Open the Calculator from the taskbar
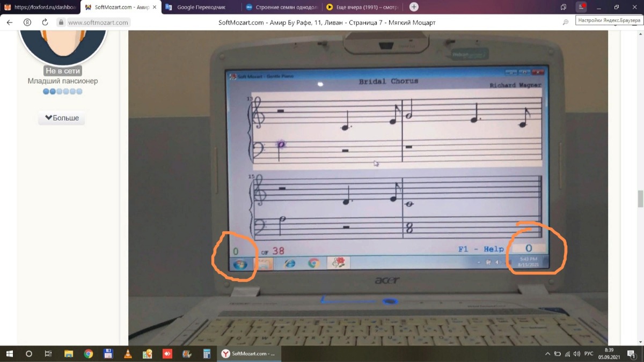Image resolution: width=644 pixels, height=362 pixels. 206,354
